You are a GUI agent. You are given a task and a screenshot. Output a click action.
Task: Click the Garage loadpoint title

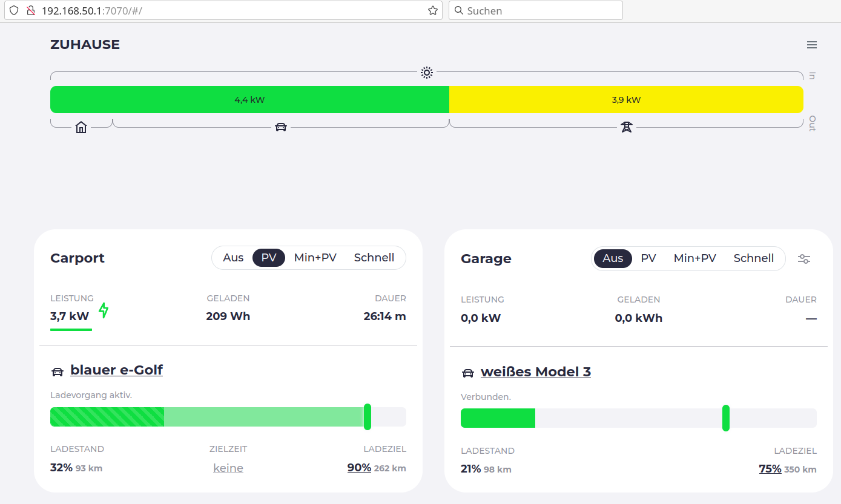pos(486,259)
